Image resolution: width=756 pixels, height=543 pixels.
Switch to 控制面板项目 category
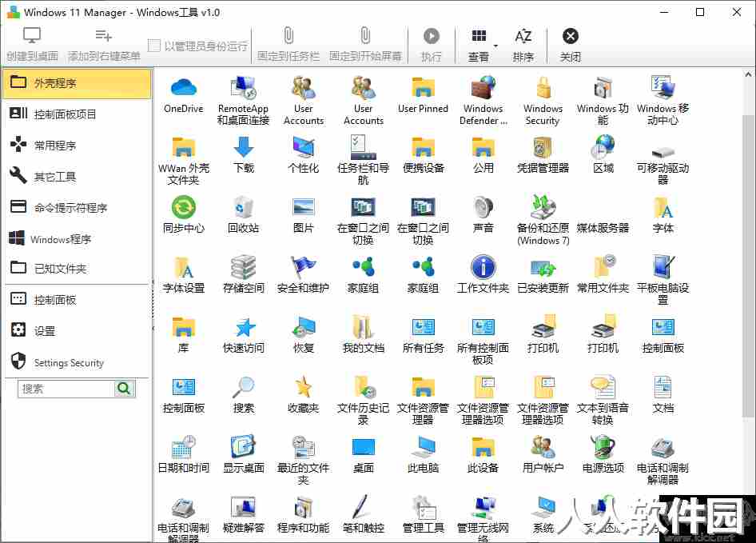[x=78, y=114]
